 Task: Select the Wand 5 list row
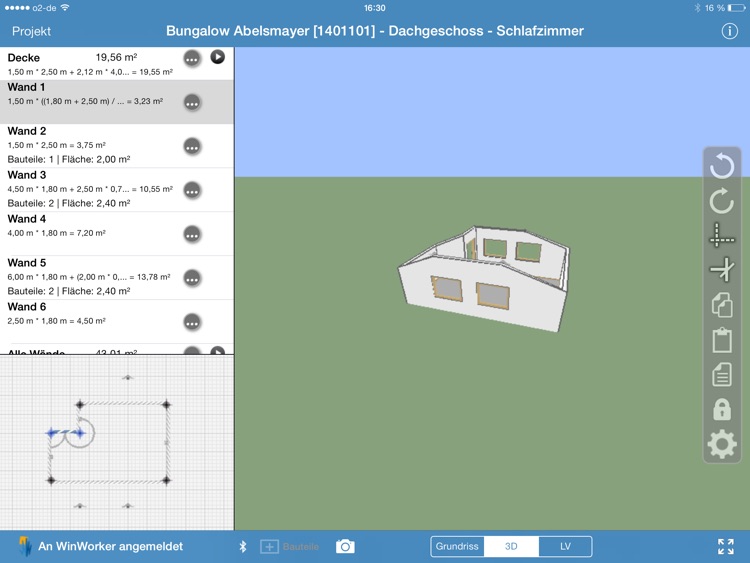[117, 277]
